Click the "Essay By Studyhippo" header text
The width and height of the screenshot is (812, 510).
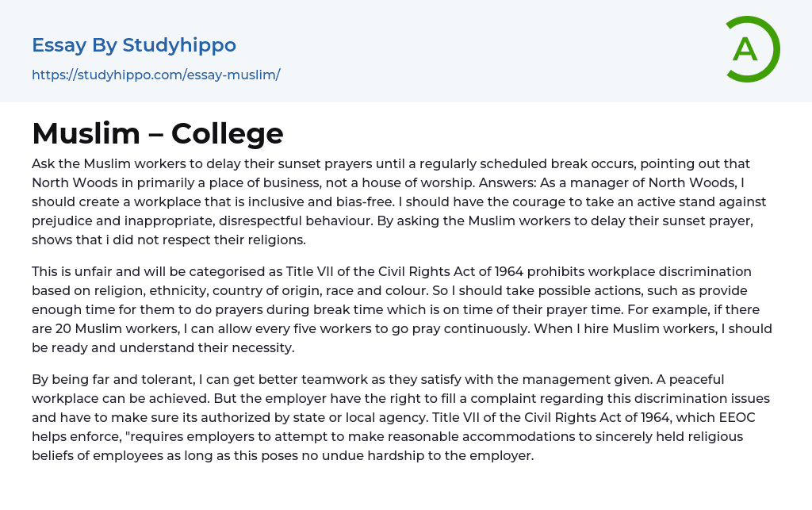click(x=134, y=45)
